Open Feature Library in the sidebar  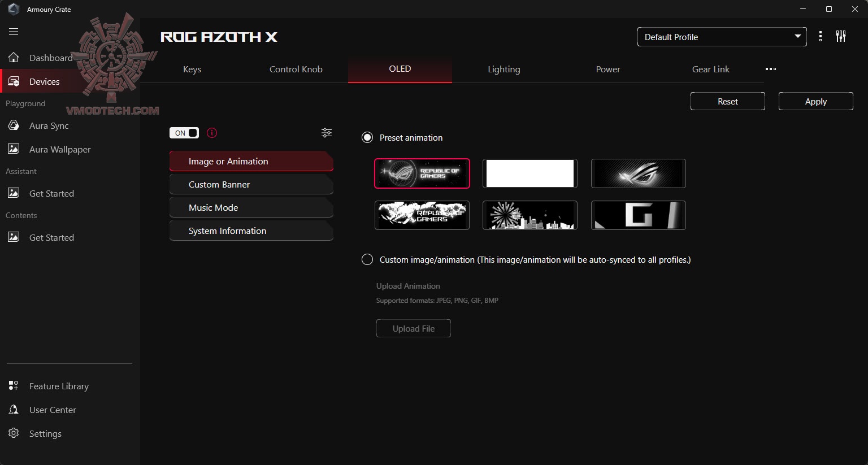[59, 386]
